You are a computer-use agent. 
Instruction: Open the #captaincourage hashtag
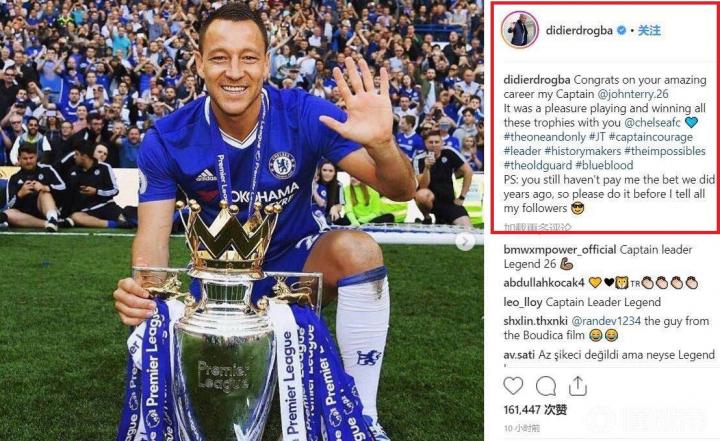point(644,137)
